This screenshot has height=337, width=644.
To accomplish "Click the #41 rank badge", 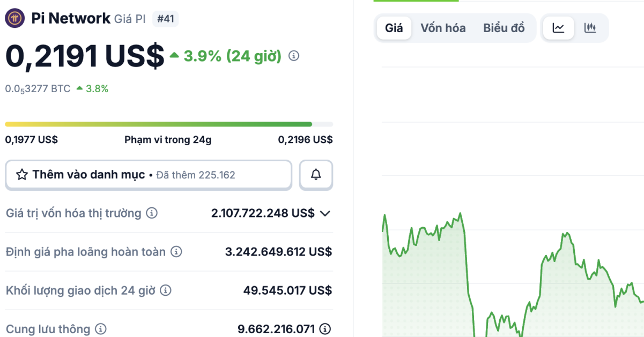I will [x=165, y=18].
